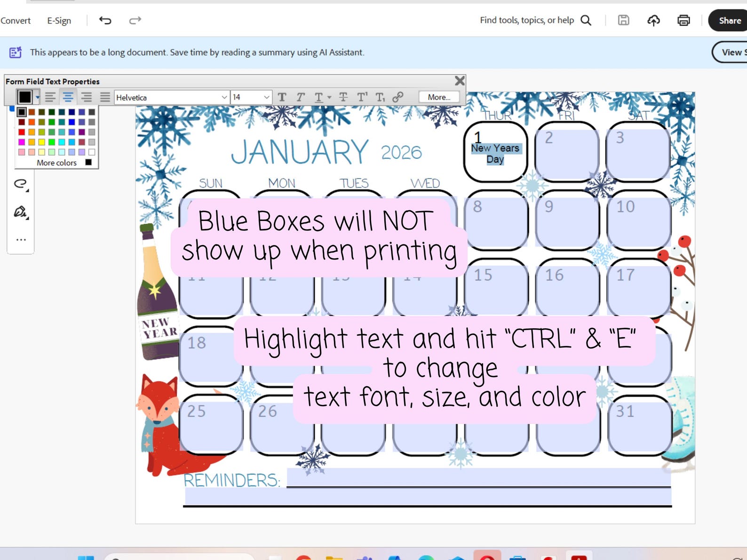Viewport: 747px width, 560px height.
Task: Click the January 2 calendar field
Action: (x=567, y=152)
